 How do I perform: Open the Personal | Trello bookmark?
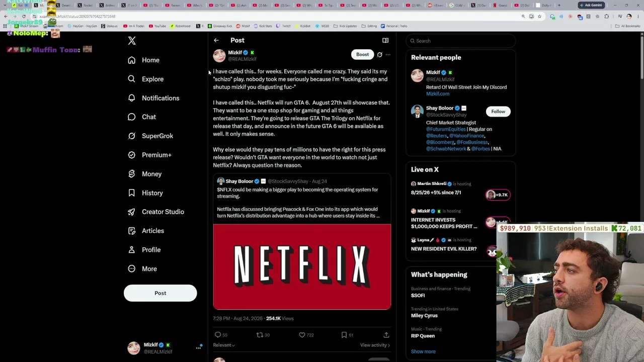coord(394,26)
